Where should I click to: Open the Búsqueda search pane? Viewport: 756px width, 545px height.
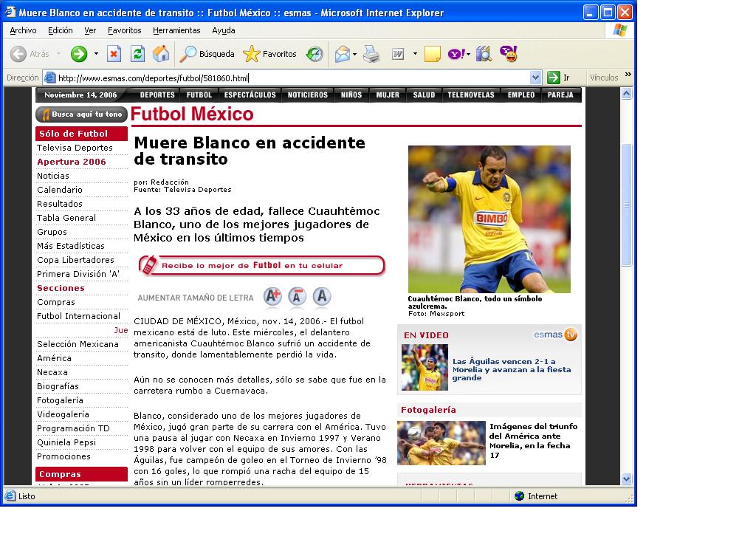(207, 54)
